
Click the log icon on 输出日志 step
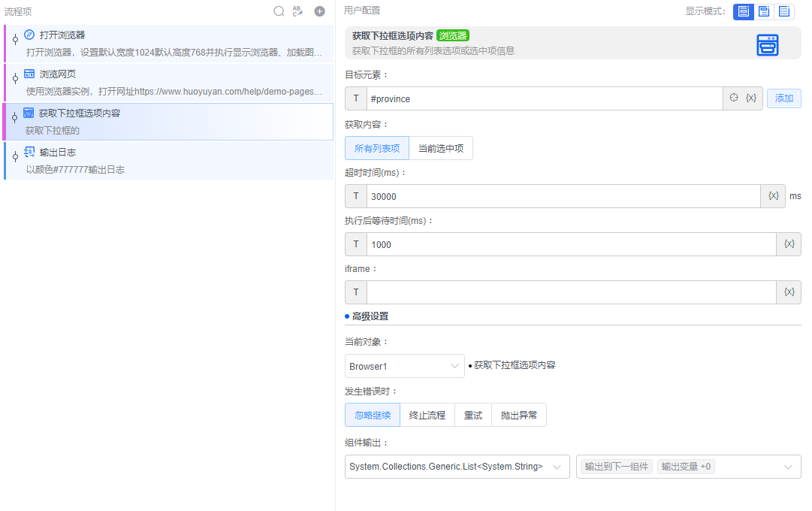pos(31,152)
